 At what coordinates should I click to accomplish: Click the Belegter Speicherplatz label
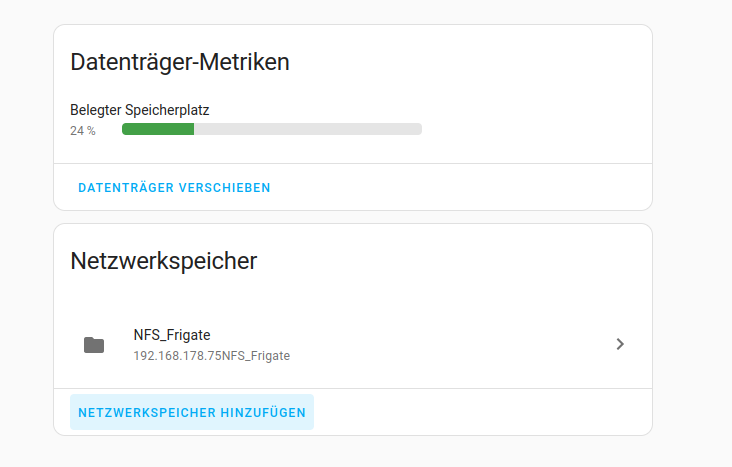tap(139, 110)
